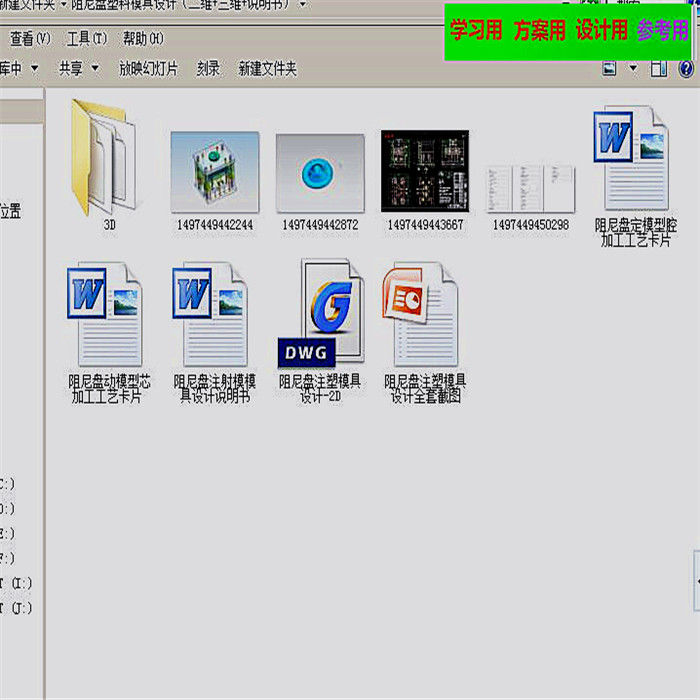
Task: Click filename text 1497449442244
Action: (x=215, y=225)
